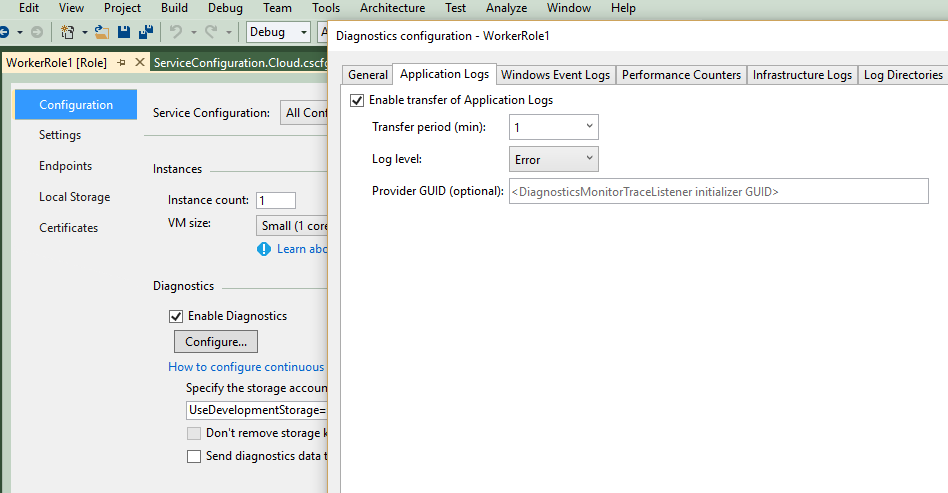
Task: Open the How to configure continuous link
Action: [x=246, y=367]
